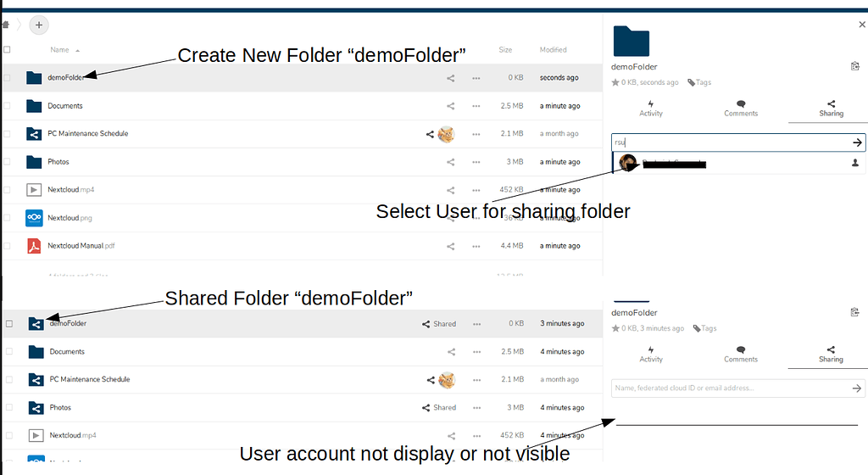Check the Documents row modified 4 minutes ago
Viewport: 868px width, 475px height.
click(x=8, y=351)
